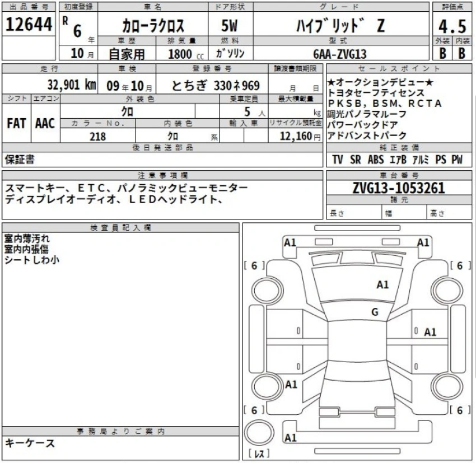Click the SR equipment code
Viewport: 476px width, 463px height.
[356, 160]
